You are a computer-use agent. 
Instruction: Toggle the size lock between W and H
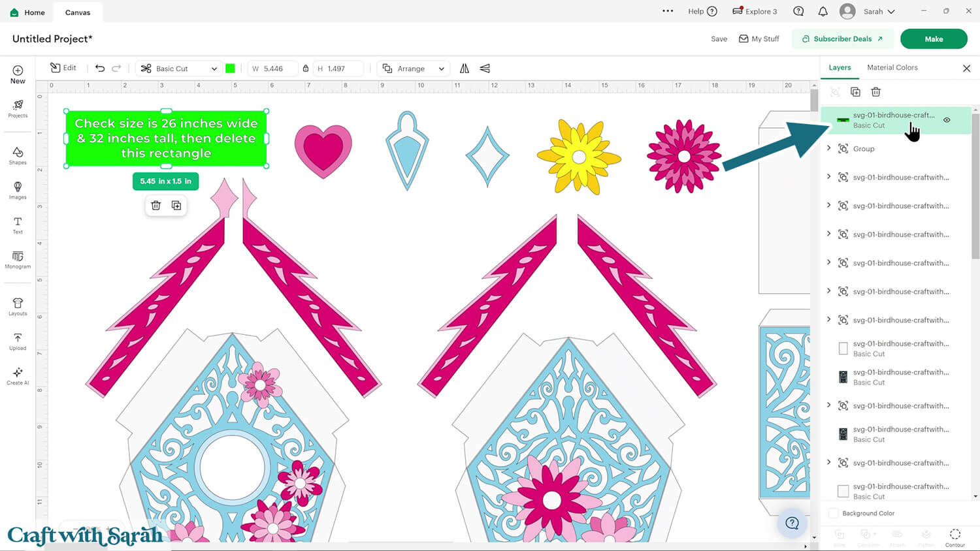pos(306,69)
